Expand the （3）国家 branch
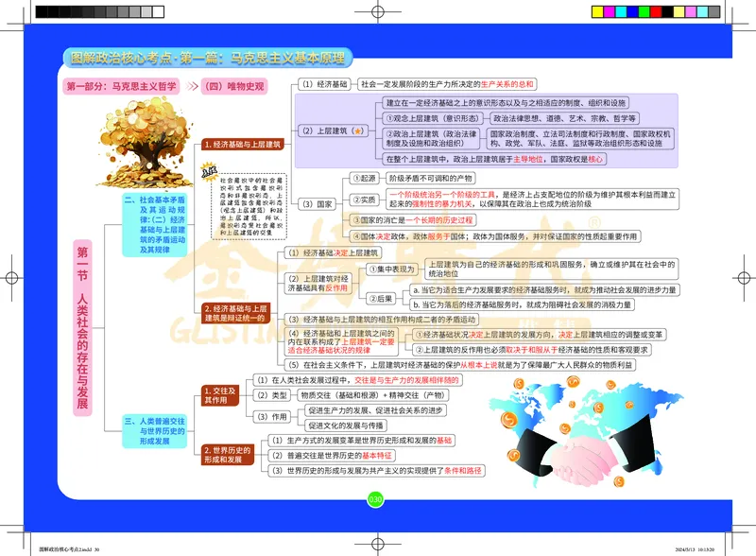This screenshot has width=756, height=556. click(317, 204)
